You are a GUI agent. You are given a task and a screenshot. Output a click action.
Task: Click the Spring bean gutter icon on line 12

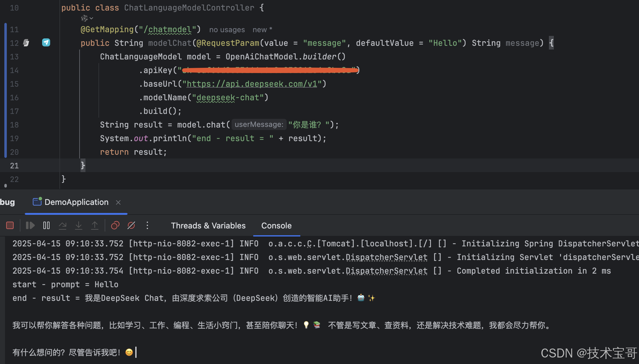pyautogui.click(x=26, y=43)
